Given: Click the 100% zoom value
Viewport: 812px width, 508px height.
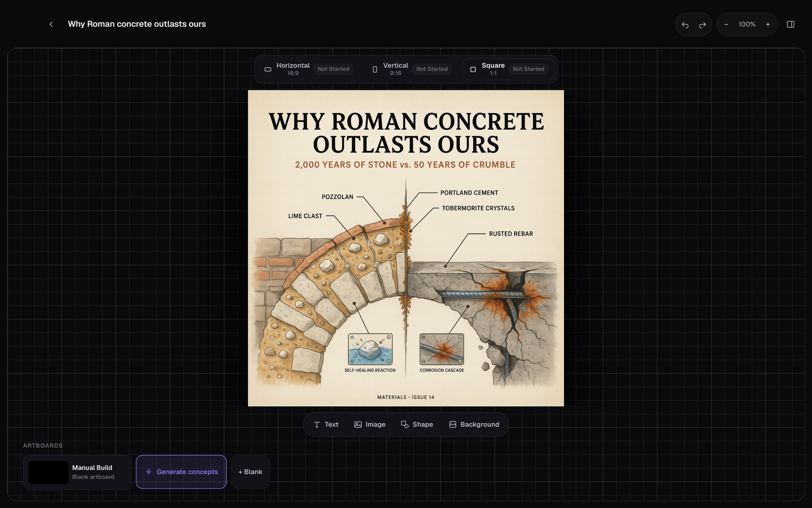Looking at the screenshot, I should (x=747, y=24).
